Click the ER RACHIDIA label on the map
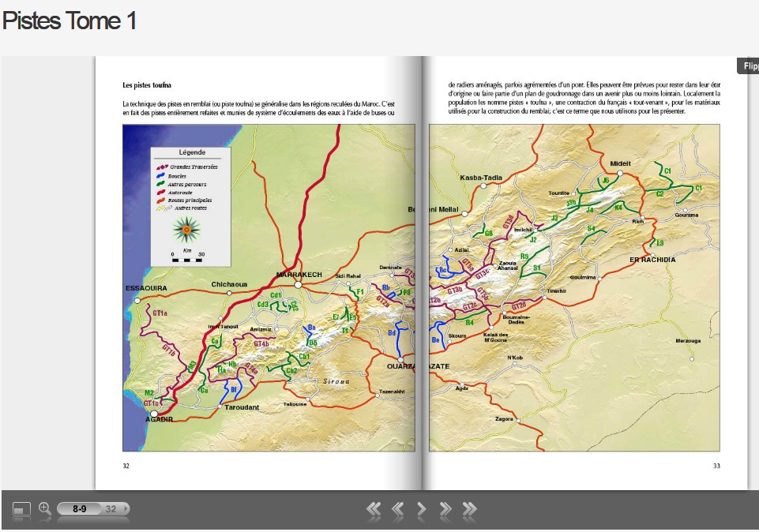This screenshot has height=532, width=759. point(652,260)
